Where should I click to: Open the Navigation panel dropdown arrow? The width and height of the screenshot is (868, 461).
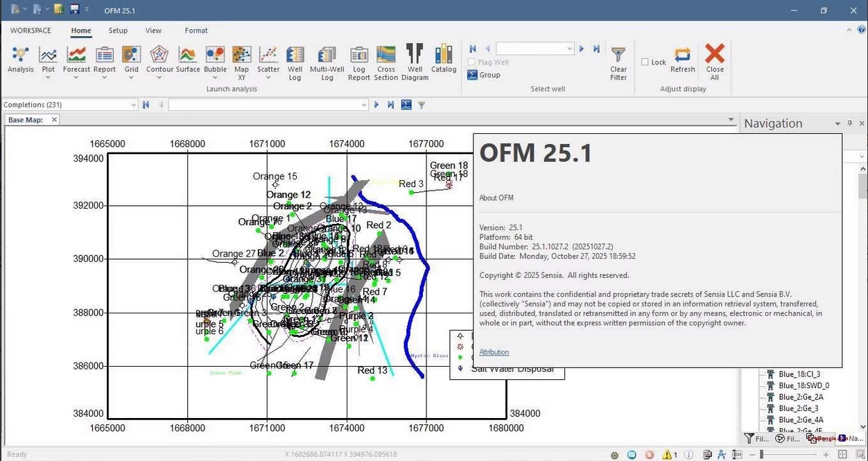[x=838, y=123]
